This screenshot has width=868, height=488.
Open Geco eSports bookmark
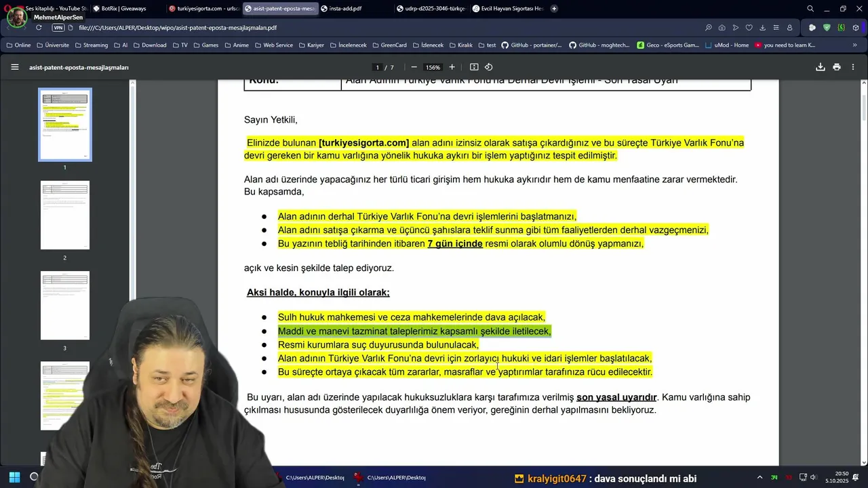[668, 45]
